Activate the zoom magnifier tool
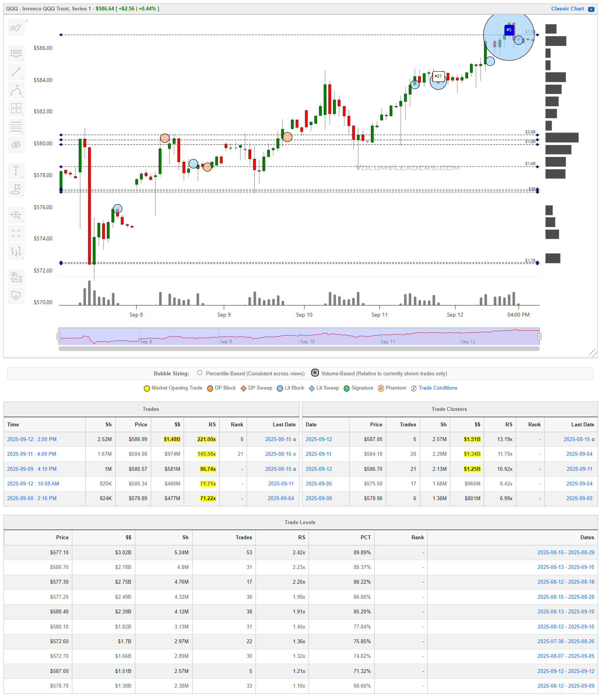Viewport: 600px width, 700px height. point(16,215)
